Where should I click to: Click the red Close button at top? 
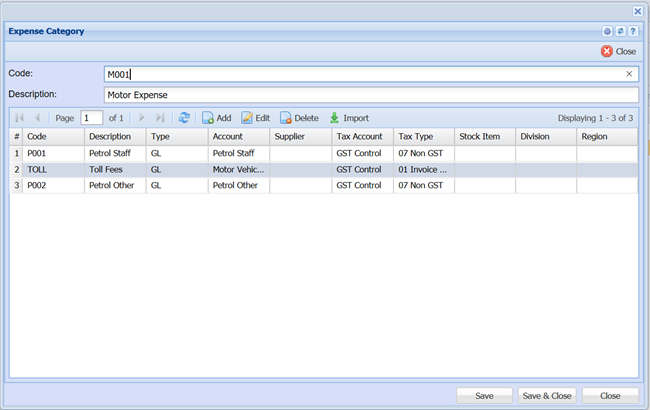(x=618, y=51)
